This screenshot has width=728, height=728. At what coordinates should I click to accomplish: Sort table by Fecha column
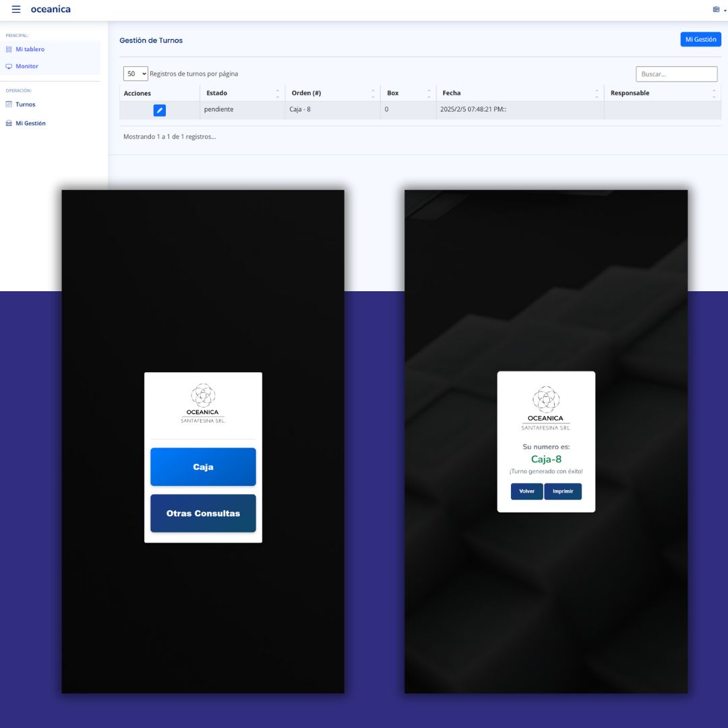[520, 93]
